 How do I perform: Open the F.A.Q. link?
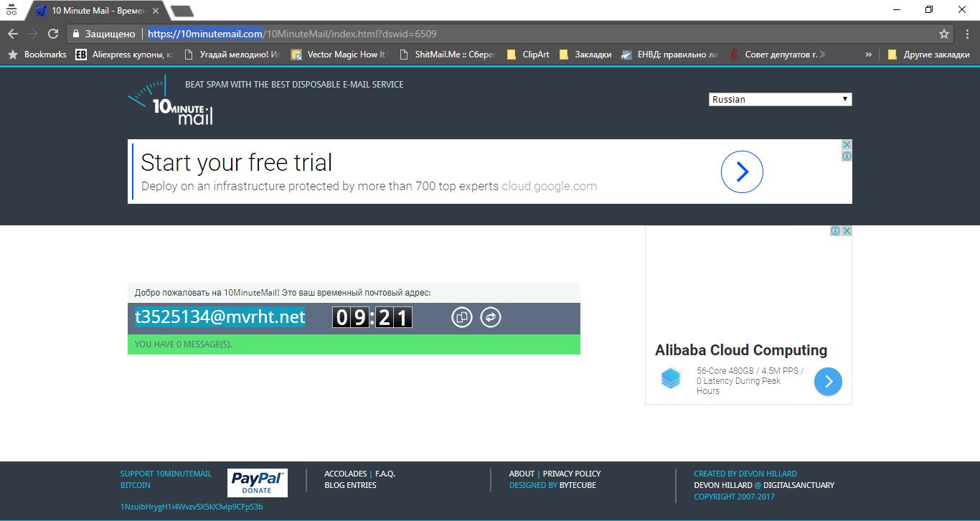click(385, 474)
